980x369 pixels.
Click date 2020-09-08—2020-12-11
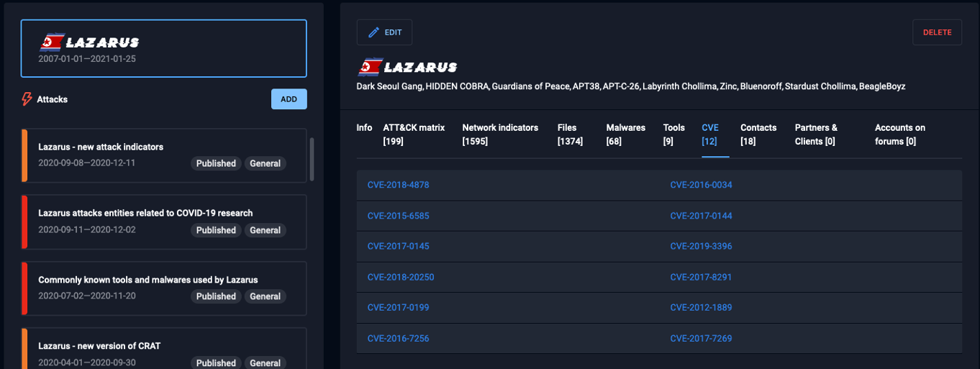pos(86,163)
